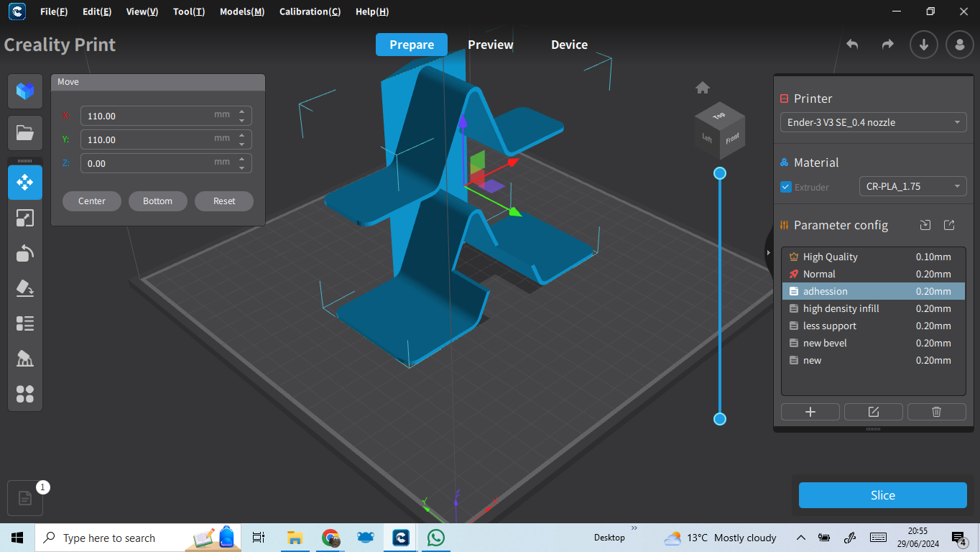The width and height of the screenshot is (980, 552).
Task: Click the Reset button in Move panel
Action: coord(224,201)
